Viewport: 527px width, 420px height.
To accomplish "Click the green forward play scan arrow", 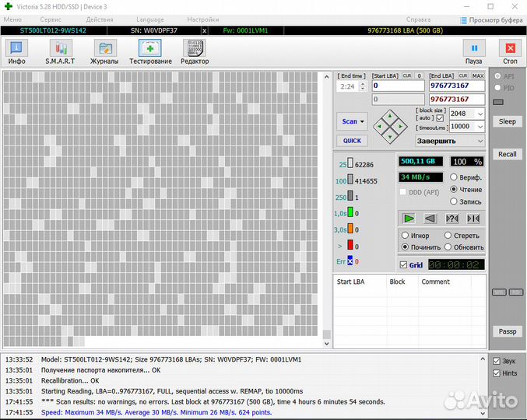I will (409, 219).
